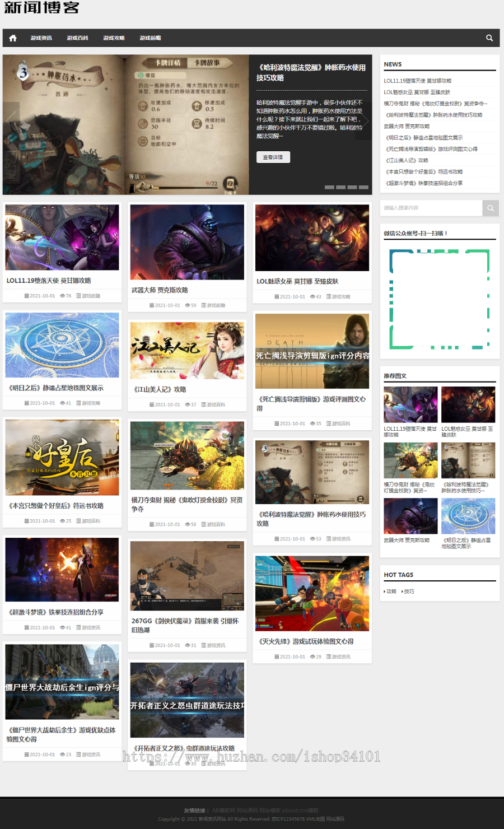
Task: Open the 《明日之后》静谧占星地毯 card thumbnail
Action: (62, 345)
